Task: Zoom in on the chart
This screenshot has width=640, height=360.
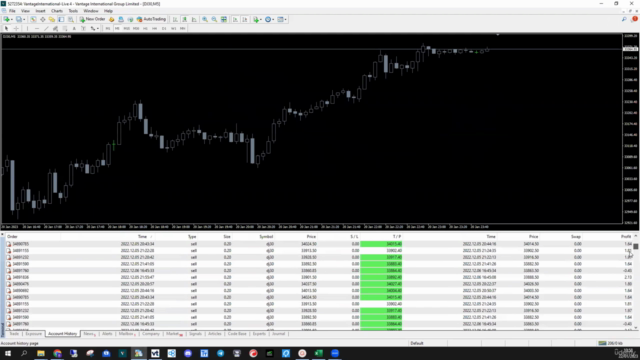Action: click(x=205, y=19)
